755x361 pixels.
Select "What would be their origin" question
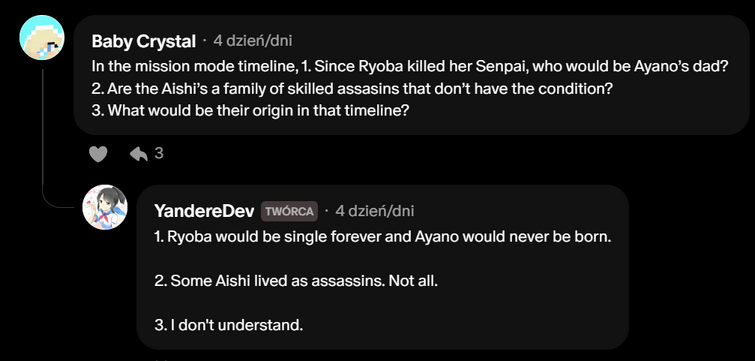(250, 111)
